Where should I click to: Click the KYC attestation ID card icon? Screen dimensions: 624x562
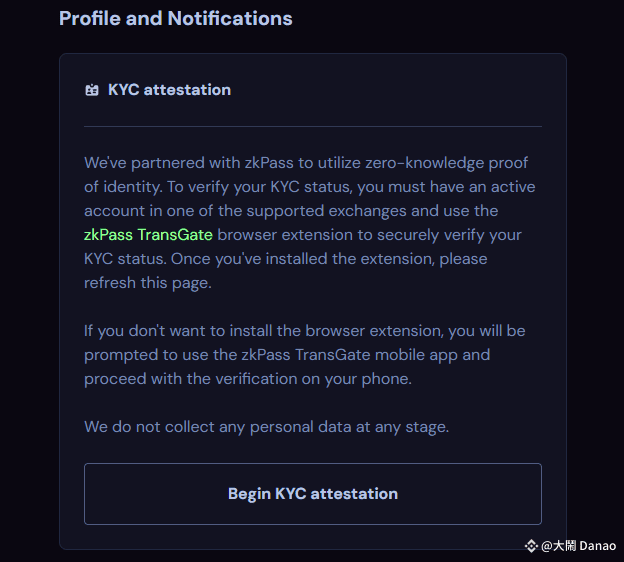92,90
